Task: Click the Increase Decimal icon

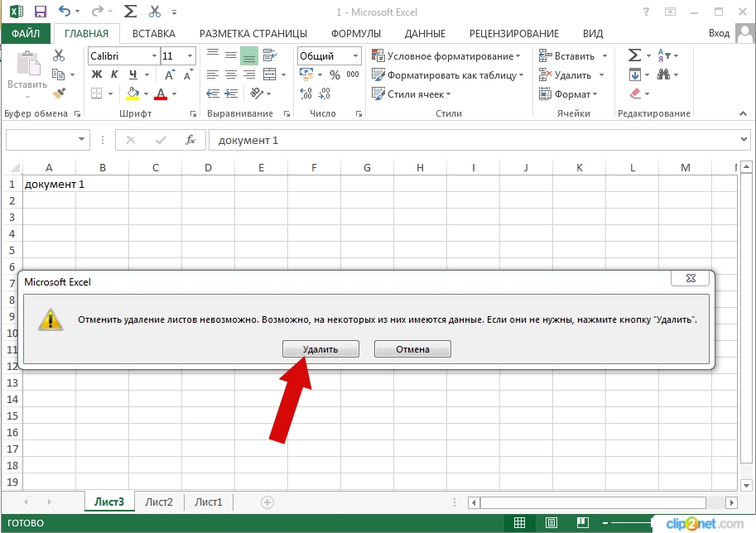Action: (x=306, y=94)
